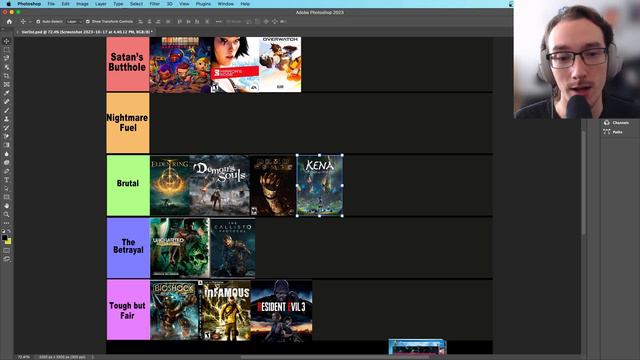
Task: Open the Change Screen Mode button
Action: [7, 259]
